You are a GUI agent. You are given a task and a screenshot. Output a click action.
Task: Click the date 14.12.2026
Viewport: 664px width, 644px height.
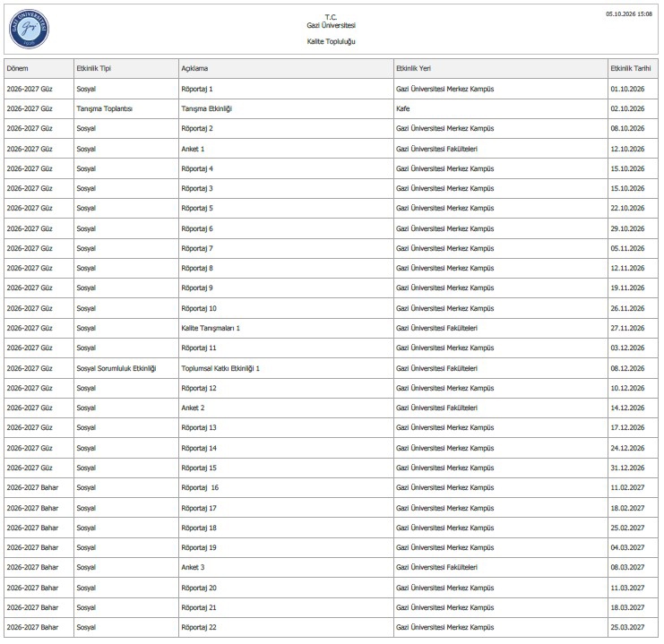tap(627, 408)
